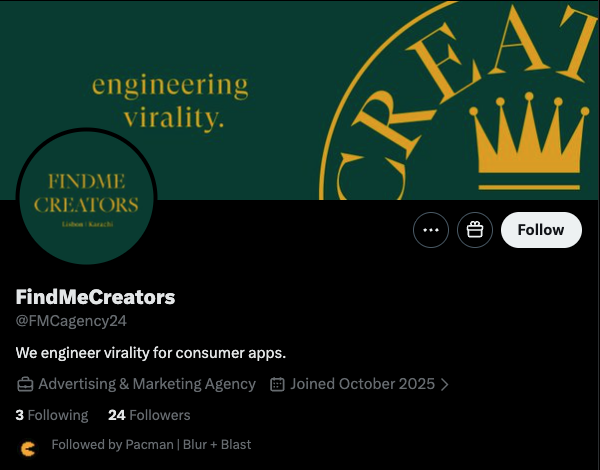This screenshot has height=470, width=600.
Task: Open the three-dot More options menu
Action: 431,230
